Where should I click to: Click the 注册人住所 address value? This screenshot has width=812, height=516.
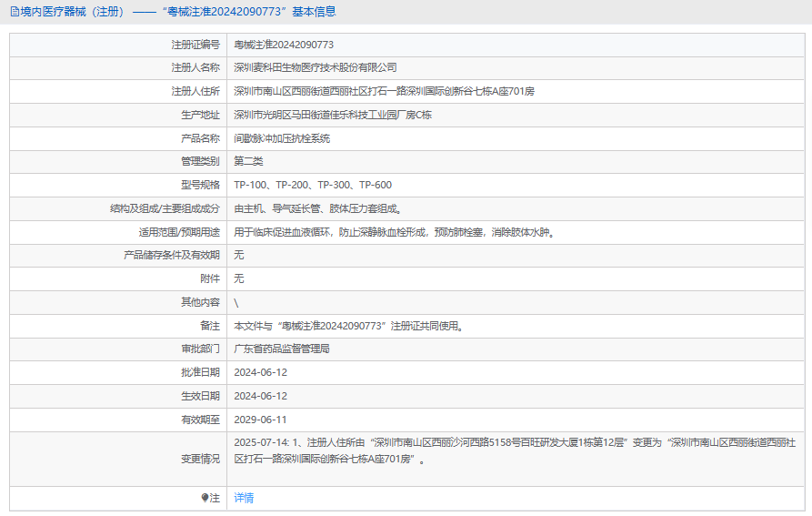pos(385,91)
